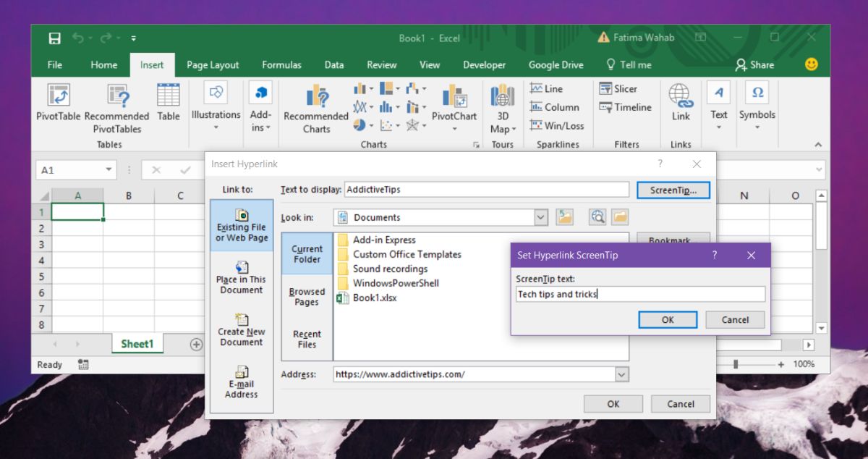Open the Text group in ribbon
Screen dimensions: 868x459
pos(718,107)
